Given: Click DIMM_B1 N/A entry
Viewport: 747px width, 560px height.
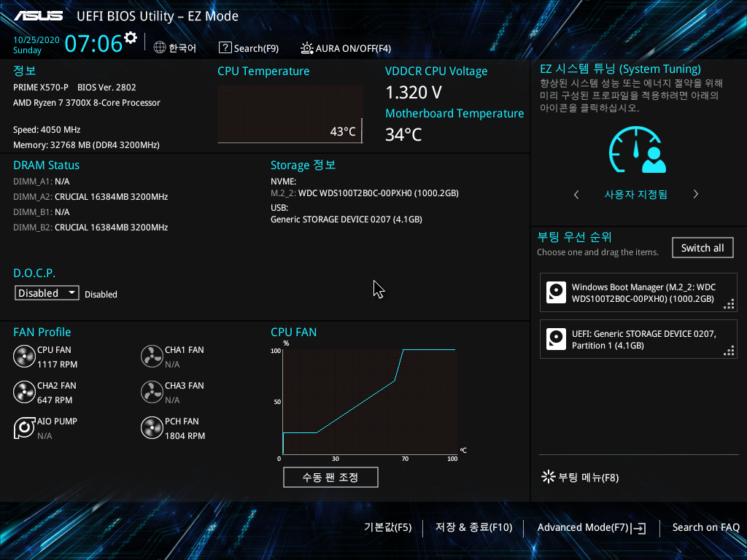Looking at the screenshot, I should (x=42, y=212).
